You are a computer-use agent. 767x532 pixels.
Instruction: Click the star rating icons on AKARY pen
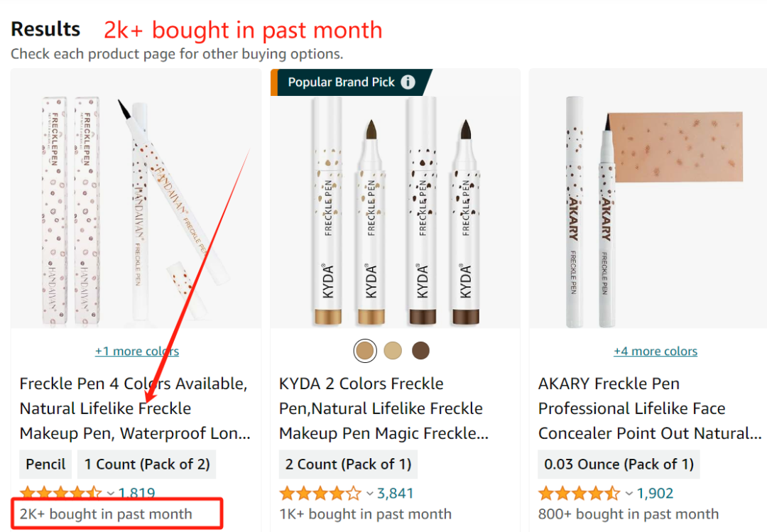click(579, 493)
